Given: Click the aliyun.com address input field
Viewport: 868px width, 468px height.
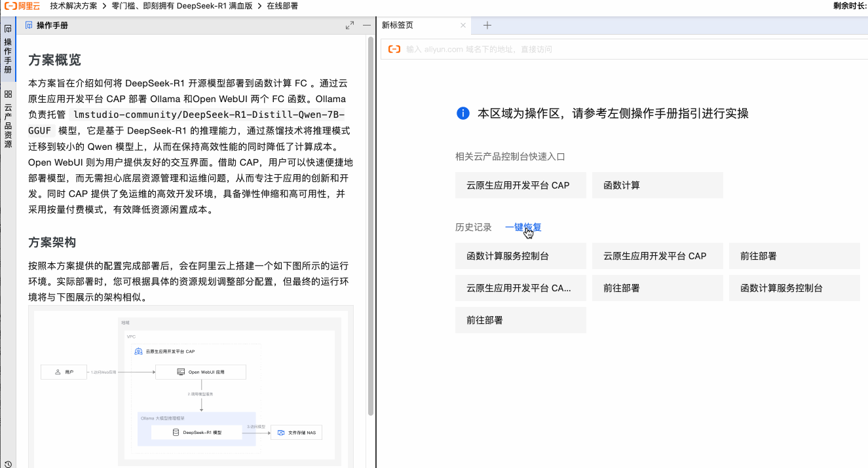Looking at the screenshot, I should pos(624,49).
